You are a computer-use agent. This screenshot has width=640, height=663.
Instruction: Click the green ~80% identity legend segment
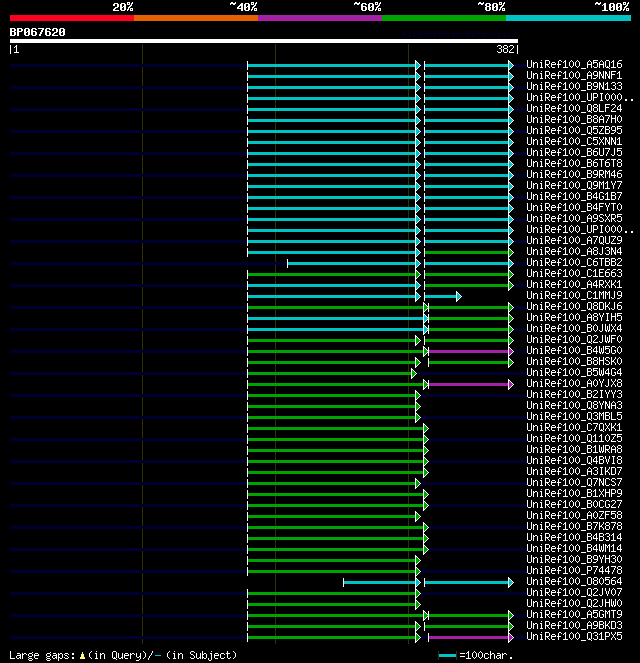point(444,18)
